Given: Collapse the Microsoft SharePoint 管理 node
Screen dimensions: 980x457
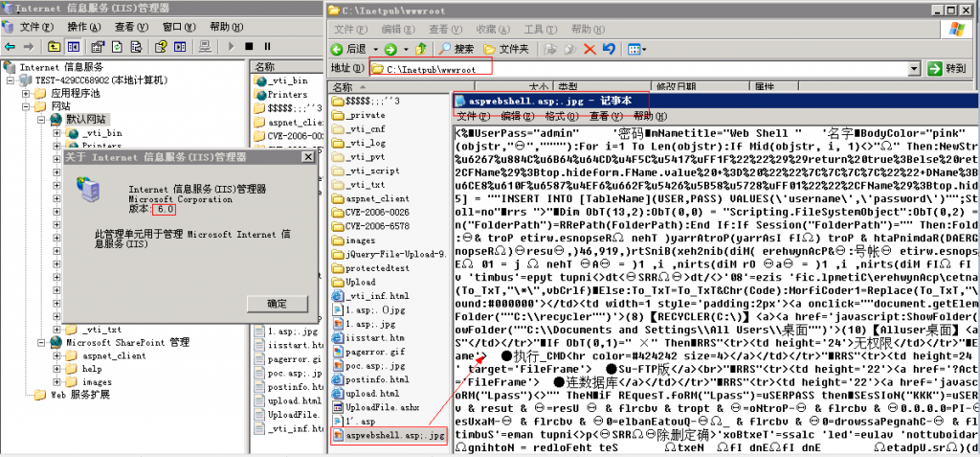Looking at the screenshot, I should pyautogui.click(x=40, y=342).
